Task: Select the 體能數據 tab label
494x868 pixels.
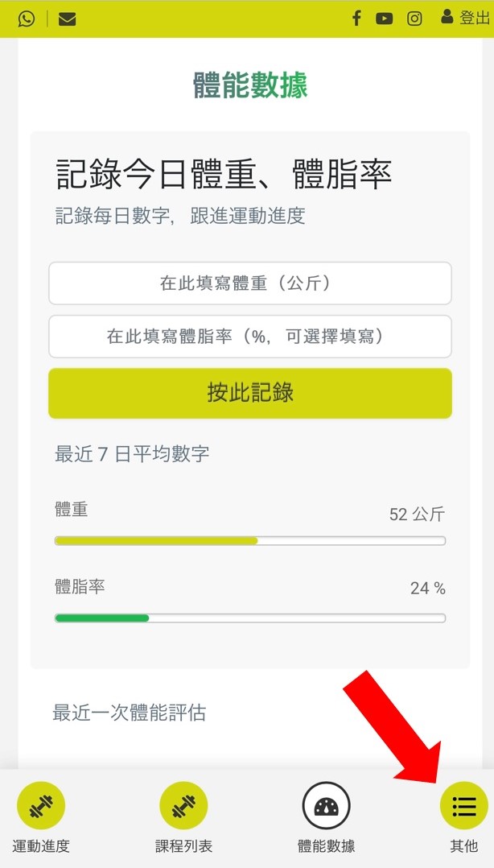Action: (326, 846)
